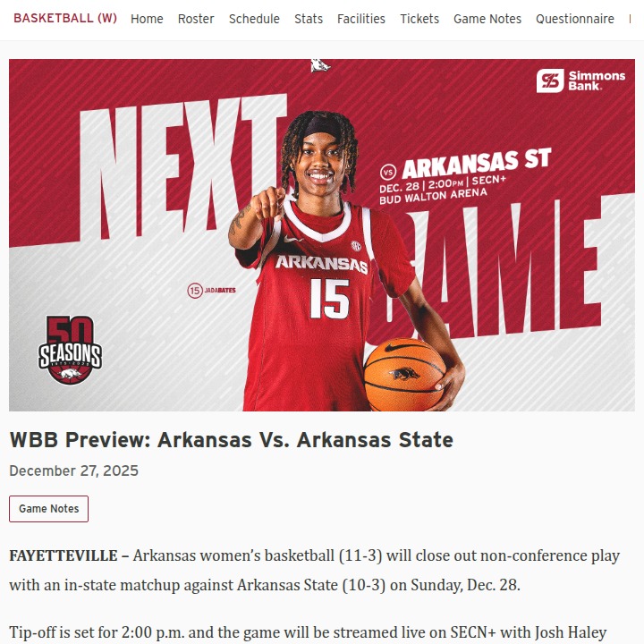The height and width of the screenshot is (644, 644).
Task: Open the Questionnaire link
Action: pyautogui.click(x=574, y=19)
